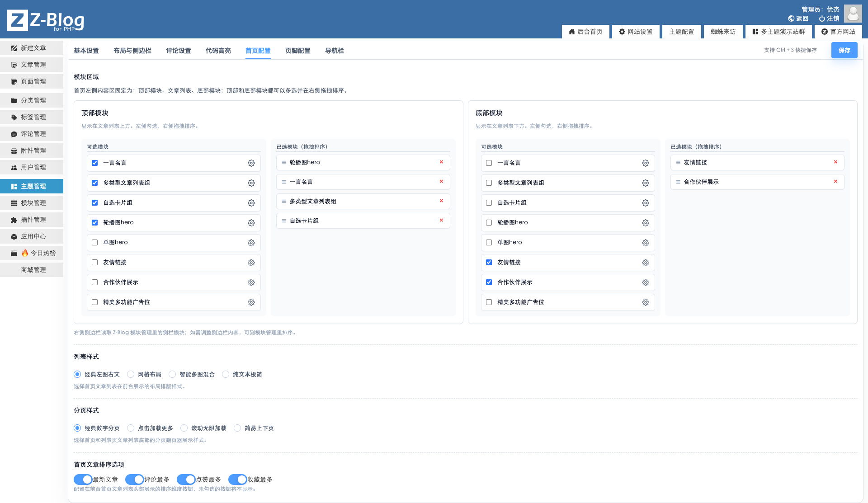Open settings gear for bottom 精美多功能广告位 module

click(646, 302)
